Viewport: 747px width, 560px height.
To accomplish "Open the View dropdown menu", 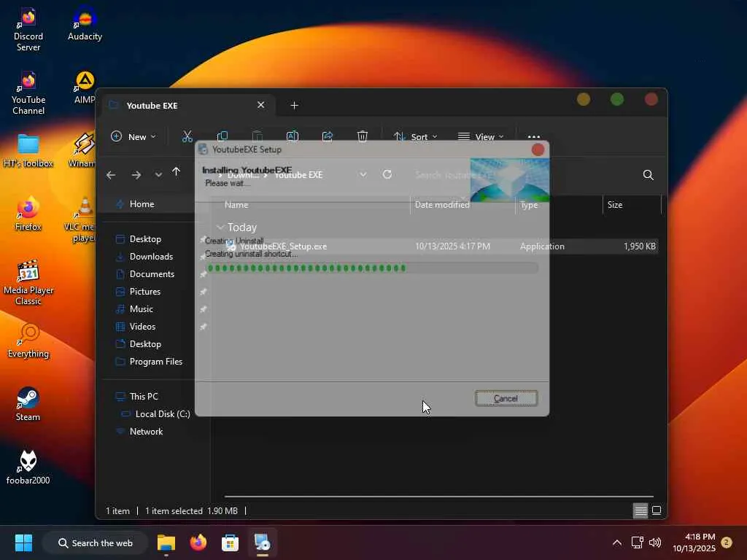I will point(480,136).
